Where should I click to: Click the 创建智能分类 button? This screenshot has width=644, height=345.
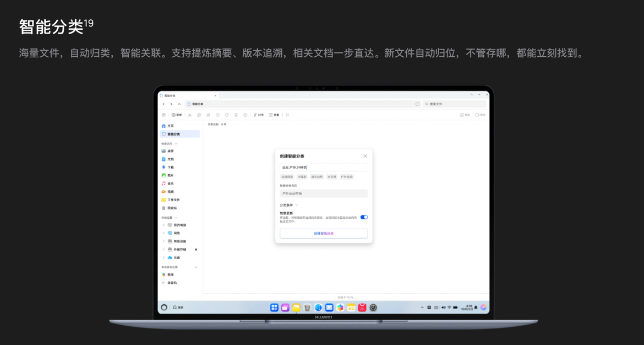point(324,234)
